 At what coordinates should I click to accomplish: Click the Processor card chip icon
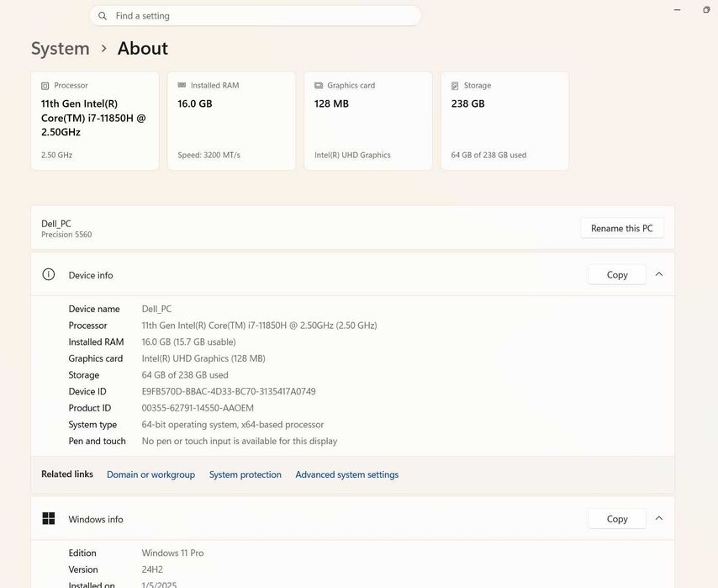(45, 86)
